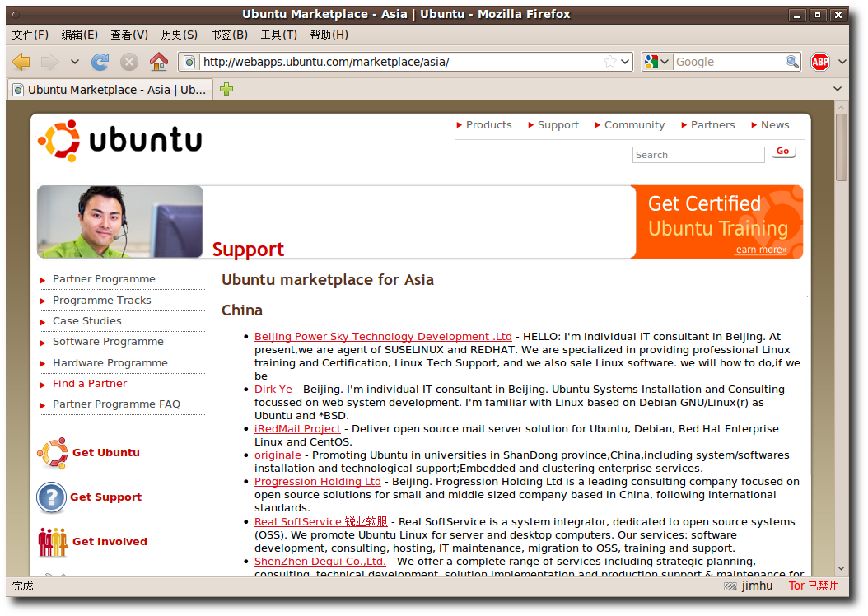The width and height of the screenshot is (868, 616).
Task: Go back using the Back arrow
Action: (x=21, y=62)
